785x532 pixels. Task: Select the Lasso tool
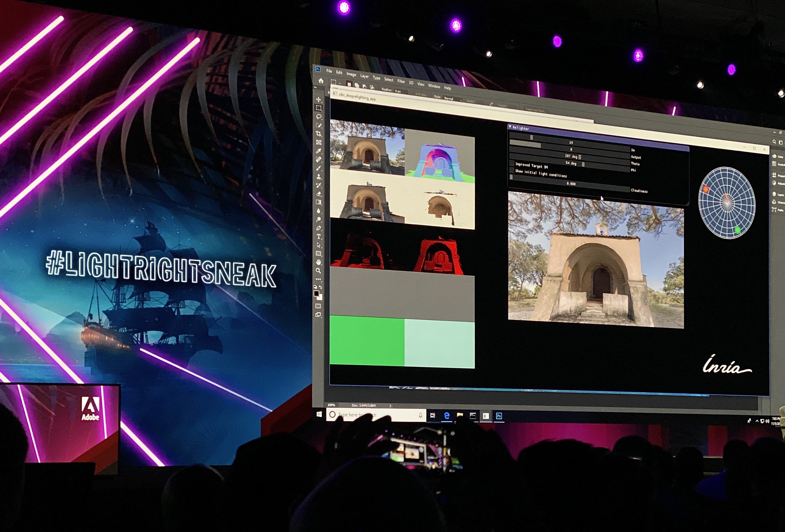(x=318, y=117)
